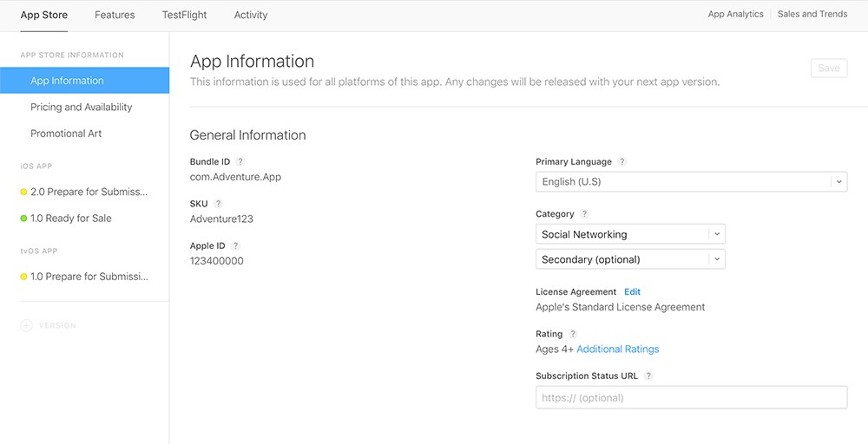Click the Save button

829,68
